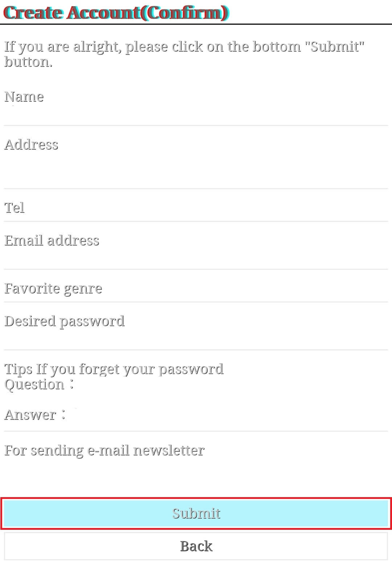
Task: Tap the blank value space under Email address
Action: click(x=196, y=259)
